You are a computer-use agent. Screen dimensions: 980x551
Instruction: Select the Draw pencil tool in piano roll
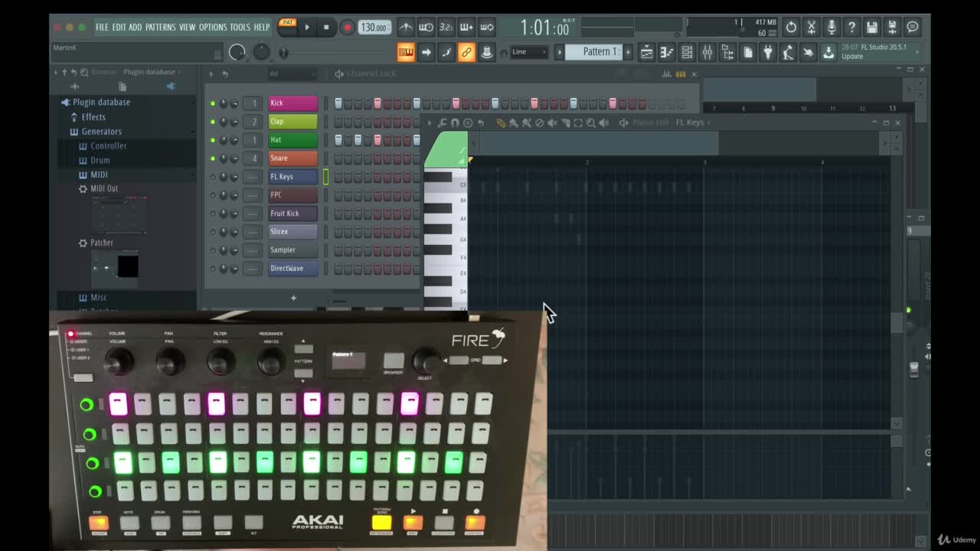point(501,122)
